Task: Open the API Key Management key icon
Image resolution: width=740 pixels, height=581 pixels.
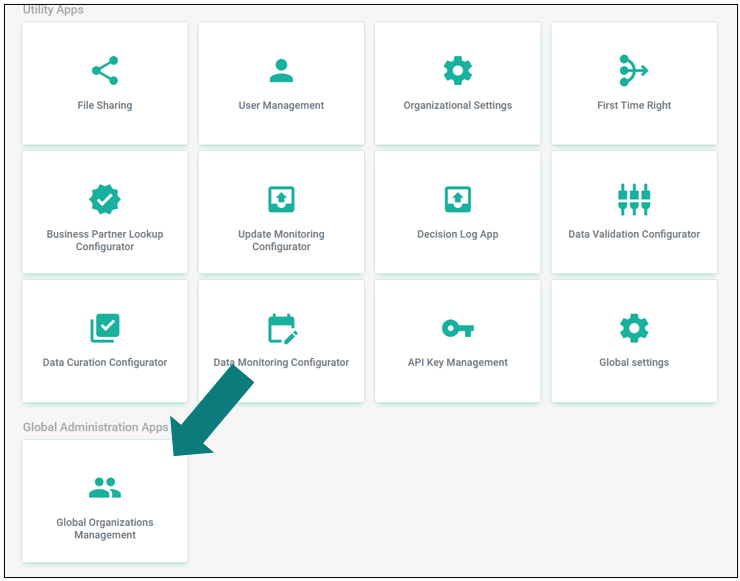Action: [458, 328]
